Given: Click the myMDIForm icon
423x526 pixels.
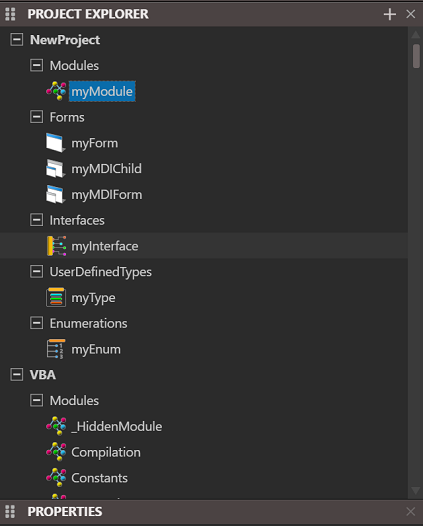Looking at the screenshot, I should tap(55, 194).
